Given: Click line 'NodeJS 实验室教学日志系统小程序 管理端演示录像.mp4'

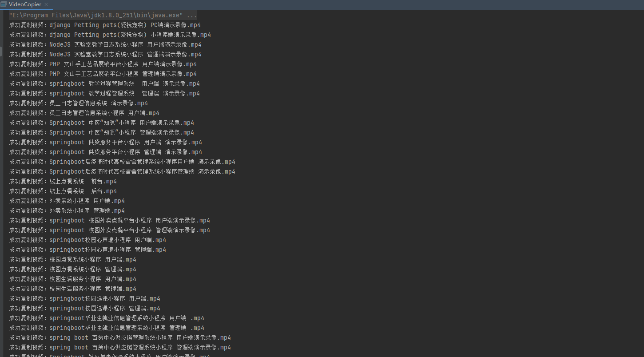Looking at the screenshot, I should (105, 54).
